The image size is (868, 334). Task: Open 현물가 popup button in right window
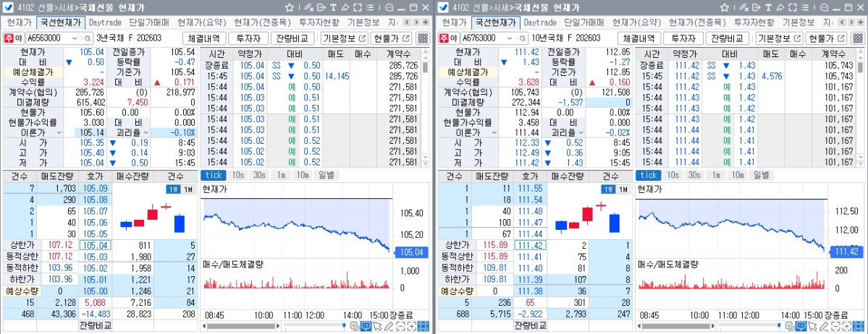click(x=827, y=38)
